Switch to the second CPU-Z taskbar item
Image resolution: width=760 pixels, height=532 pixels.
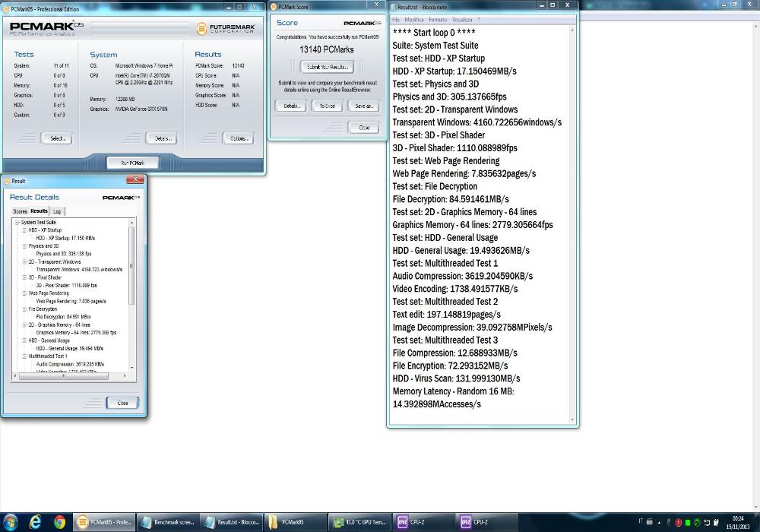pyautogui.click(x=486, y=522)
